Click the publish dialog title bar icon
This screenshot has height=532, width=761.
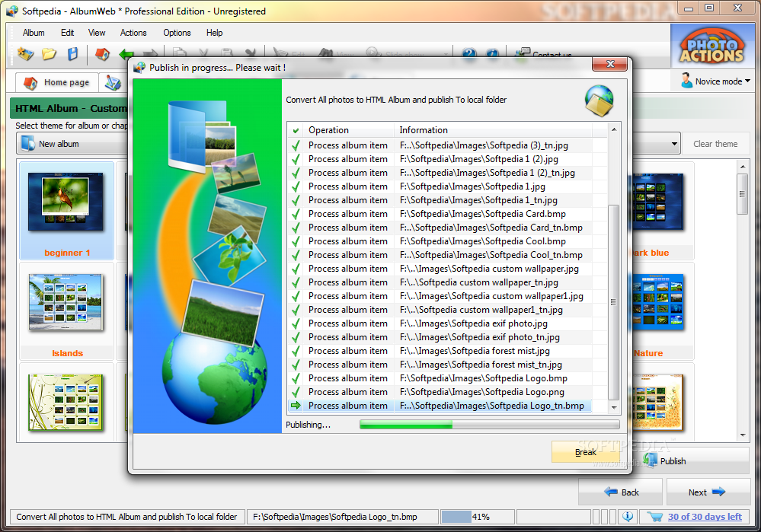[x=139, y=68]
